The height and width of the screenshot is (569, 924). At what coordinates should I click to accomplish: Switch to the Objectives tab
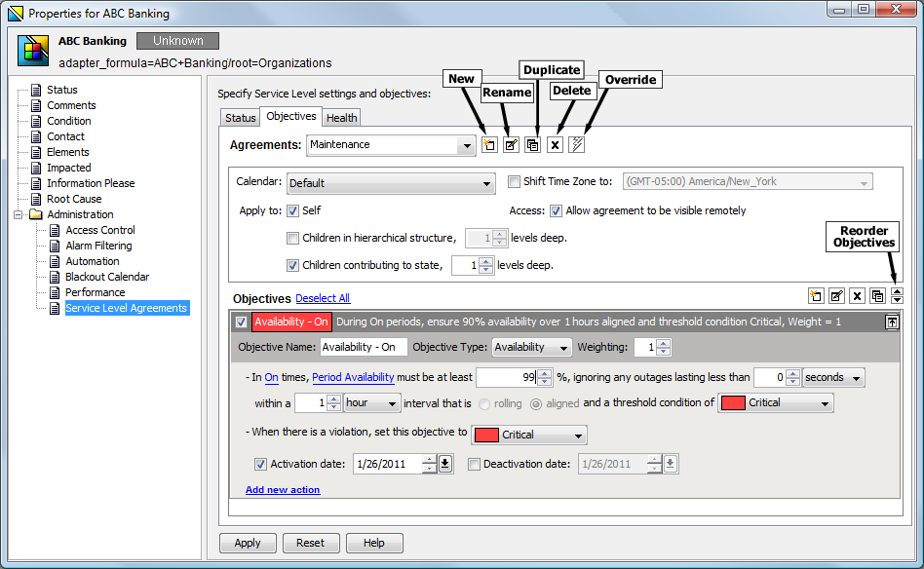coord(291,116)
